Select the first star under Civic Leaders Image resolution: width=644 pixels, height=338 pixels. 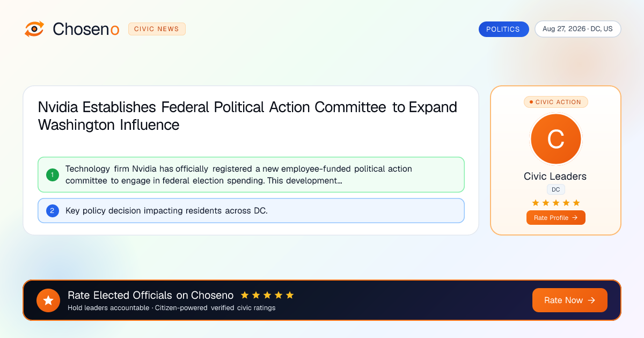click(535, 203)
